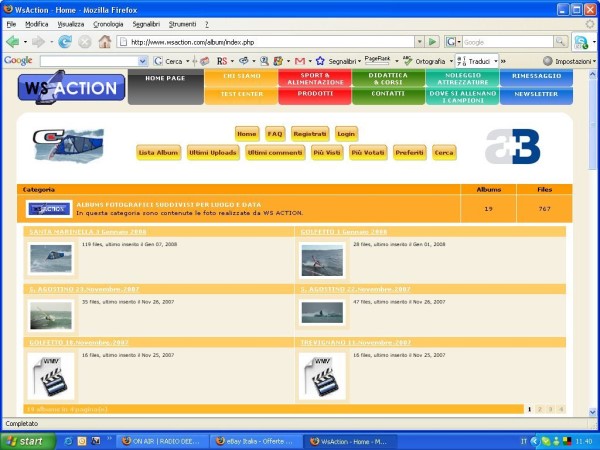The image size is (600, 450).
Task: Click the WS Action logo
Action: [71, 87]
